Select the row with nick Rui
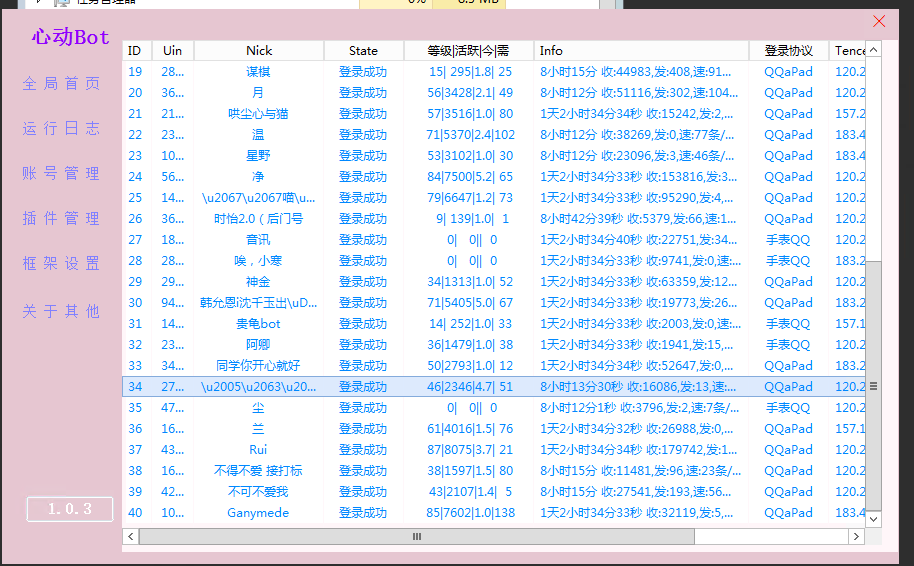 tap(258, 450)
